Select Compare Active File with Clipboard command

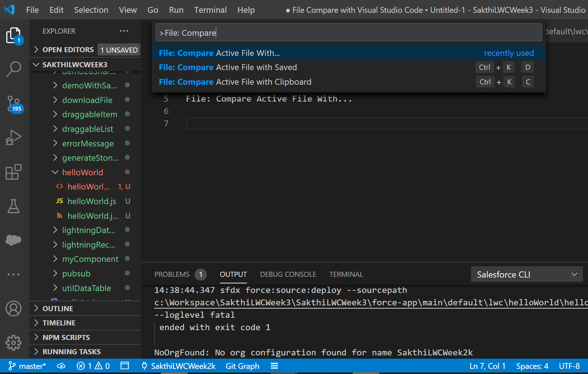(x=235, y=82)
